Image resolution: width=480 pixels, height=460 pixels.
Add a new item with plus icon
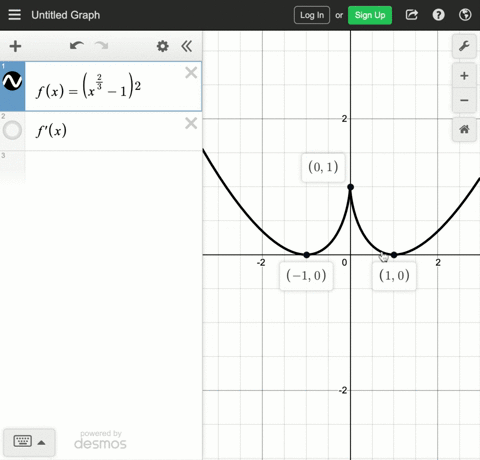coord(15,46)
